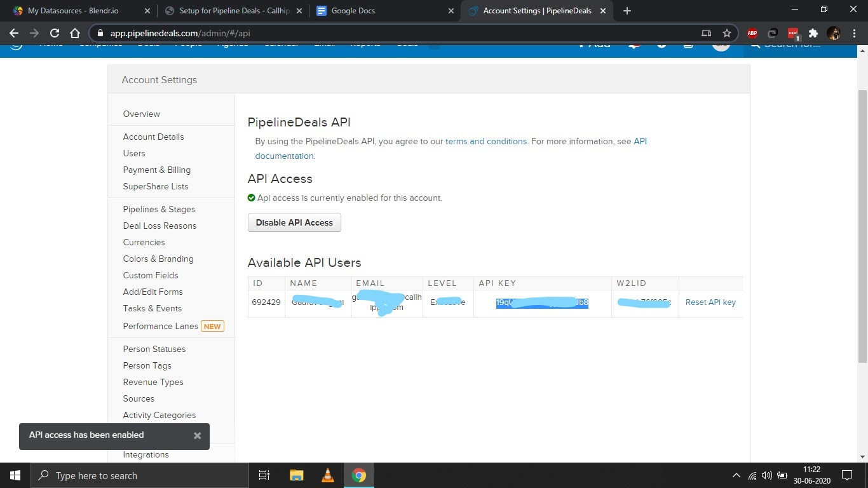Viewport: 868px width, 488px height.
Task: Bookmark this page with the star icon
Action: (727, 33)
